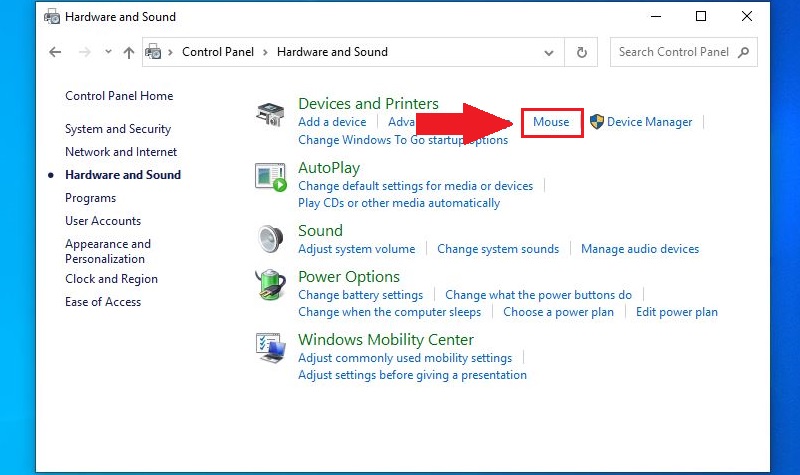Click the search magnifier icon
Screen dimensions: 800x475
[x=743, y=52]
